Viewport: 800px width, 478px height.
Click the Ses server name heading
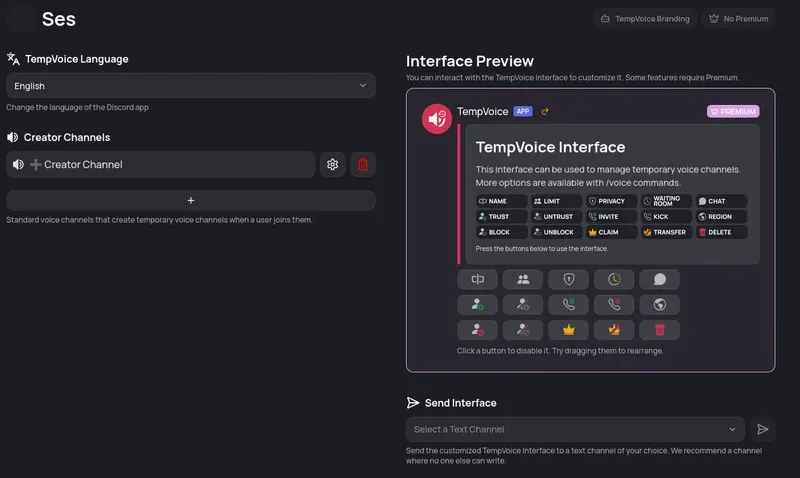pyautogui.click(x=59, y=19)
